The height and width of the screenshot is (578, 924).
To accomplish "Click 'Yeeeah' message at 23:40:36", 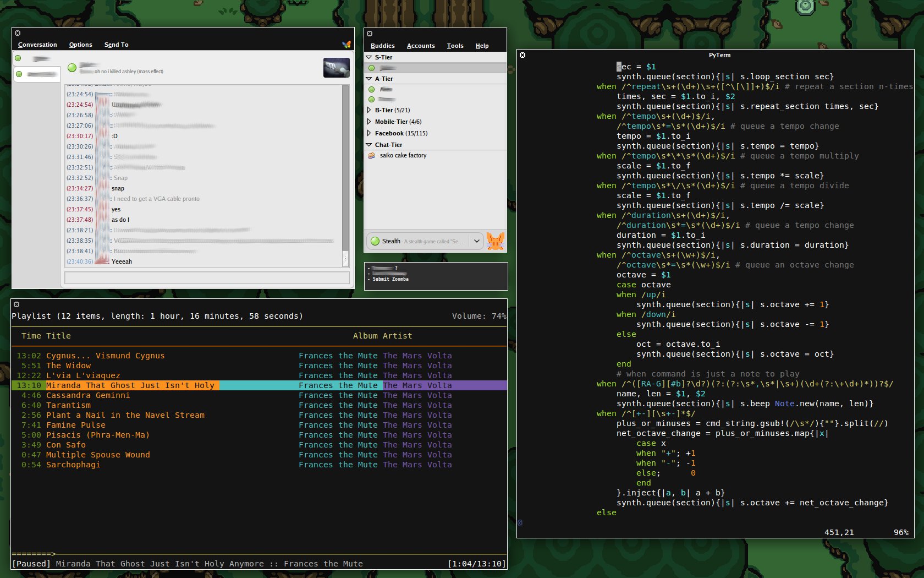I will coord(122,262).
